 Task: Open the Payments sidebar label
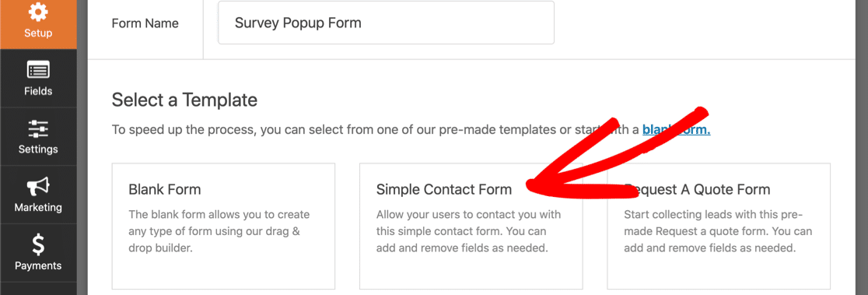click(x=38, y=266)
